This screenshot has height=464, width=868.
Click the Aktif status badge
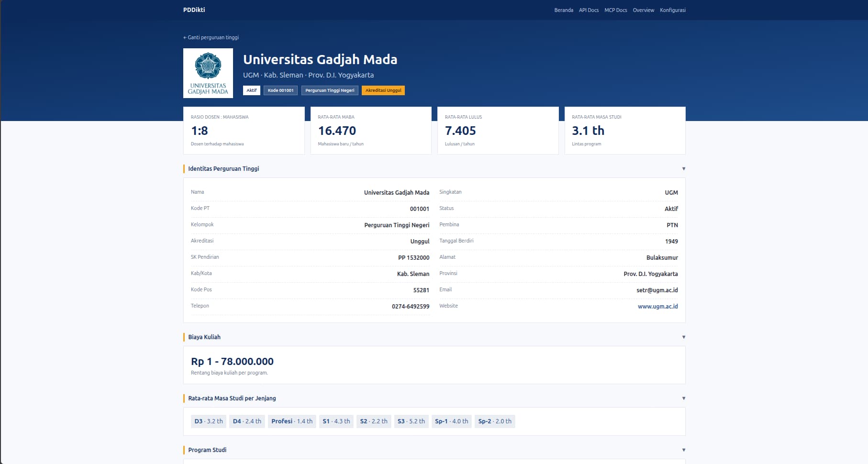[252, 90]
